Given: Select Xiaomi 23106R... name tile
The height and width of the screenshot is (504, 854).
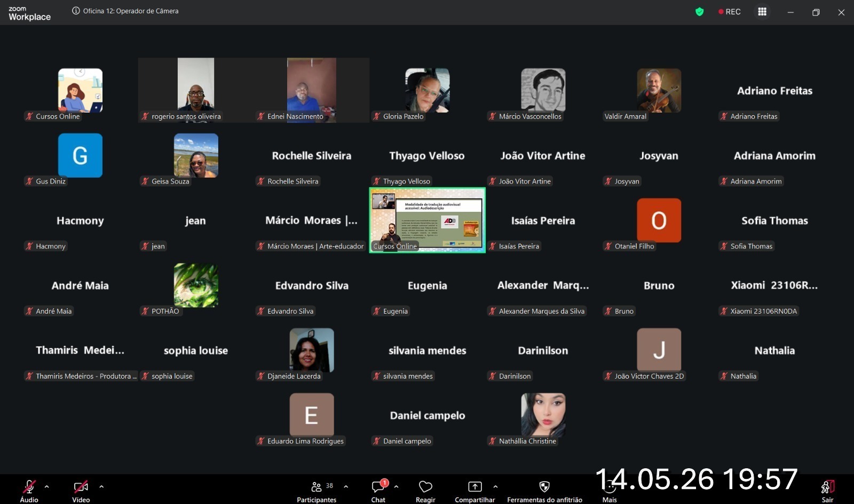Looking at the screenshot, I should (774, 285).
